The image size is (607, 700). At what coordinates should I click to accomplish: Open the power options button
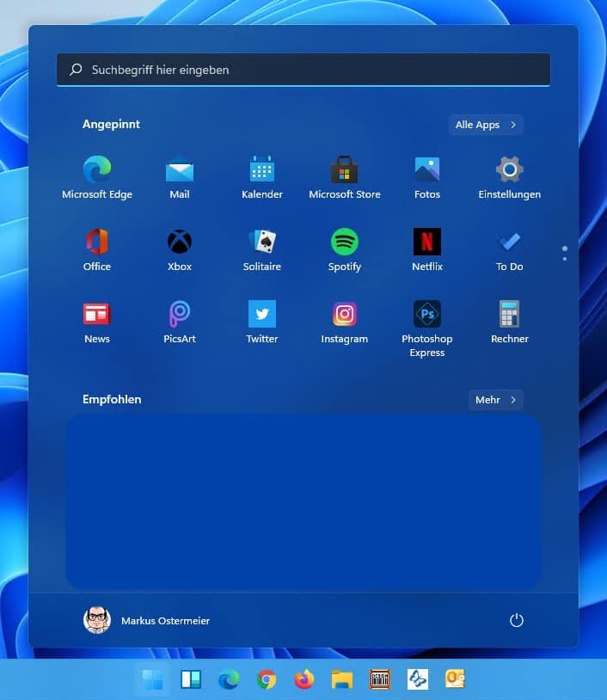(x=517, y=620)
